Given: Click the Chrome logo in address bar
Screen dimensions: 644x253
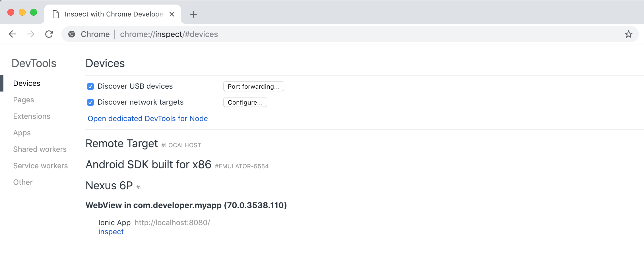Looking at the screenshot, I should tap(72, 34).
